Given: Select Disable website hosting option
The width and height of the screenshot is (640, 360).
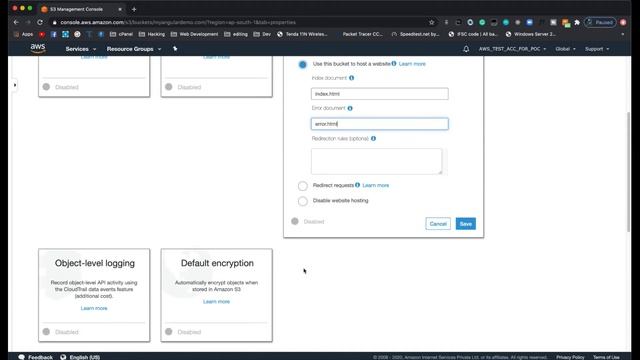Looking at the screenshot, I should click(x=302, y=201).
